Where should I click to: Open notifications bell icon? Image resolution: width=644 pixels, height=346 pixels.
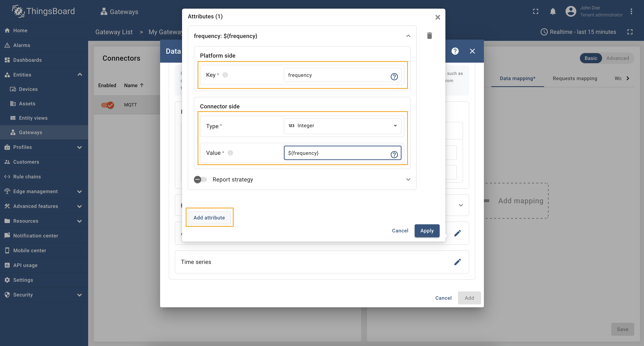553,12
